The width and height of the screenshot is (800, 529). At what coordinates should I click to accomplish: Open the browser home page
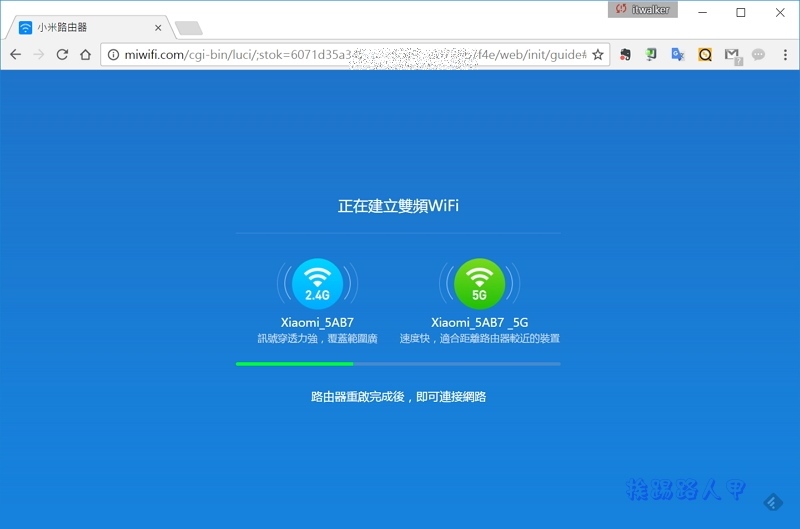pos(86,55)
